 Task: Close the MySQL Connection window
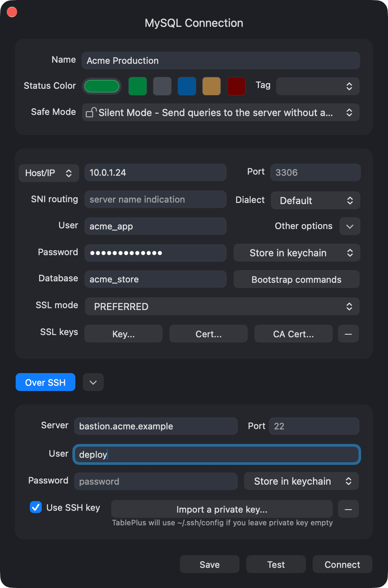12,12
